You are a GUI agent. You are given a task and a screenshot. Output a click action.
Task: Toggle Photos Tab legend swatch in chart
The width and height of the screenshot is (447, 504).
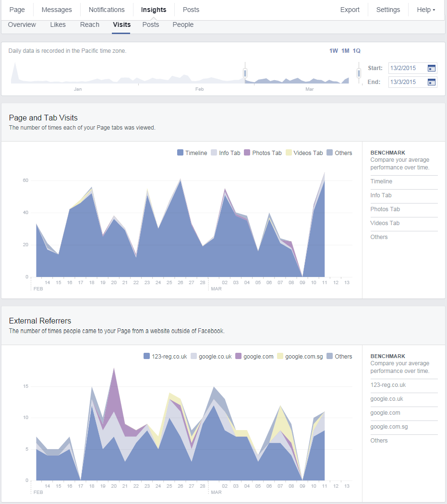tap(247, 153)
